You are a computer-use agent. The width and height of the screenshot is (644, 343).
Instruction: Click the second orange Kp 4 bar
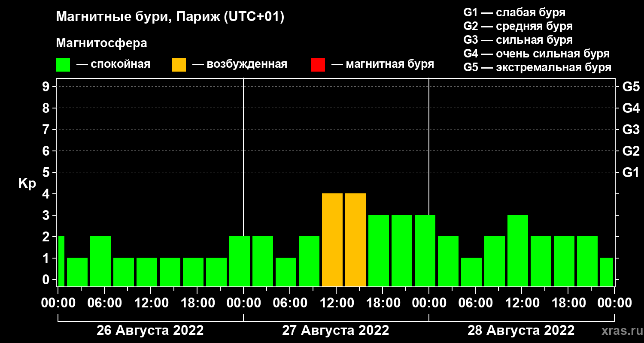click(x=355, y=240)
